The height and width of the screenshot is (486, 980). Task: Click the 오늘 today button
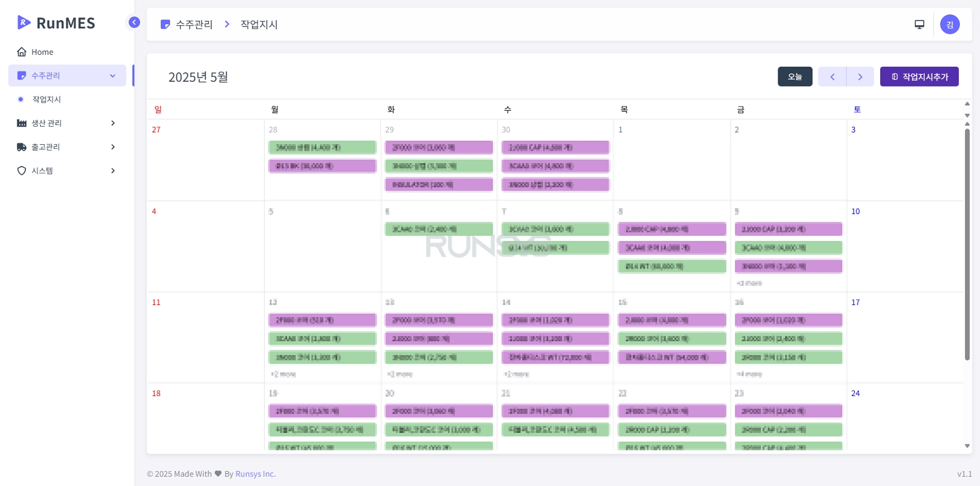(x=794, y=77)
